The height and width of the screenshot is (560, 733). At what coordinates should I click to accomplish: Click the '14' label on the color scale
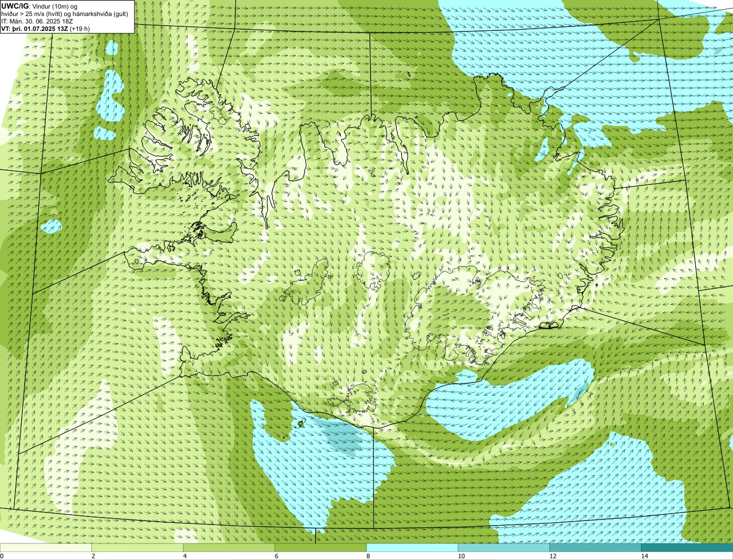644,556
